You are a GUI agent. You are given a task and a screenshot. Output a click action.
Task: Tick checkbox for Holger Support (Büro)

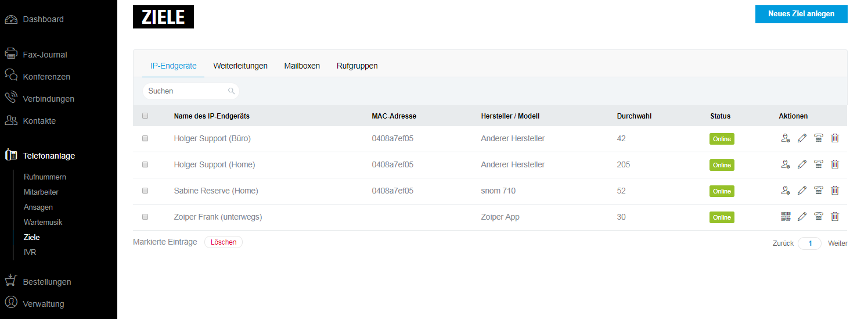(x=145, y=138)
